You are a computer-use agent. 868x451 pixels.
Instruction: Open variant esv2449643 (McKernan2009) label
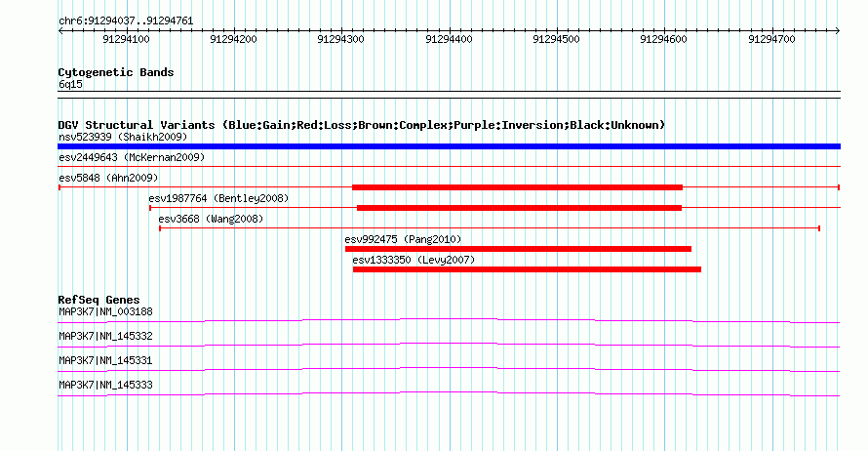point(132,157)
